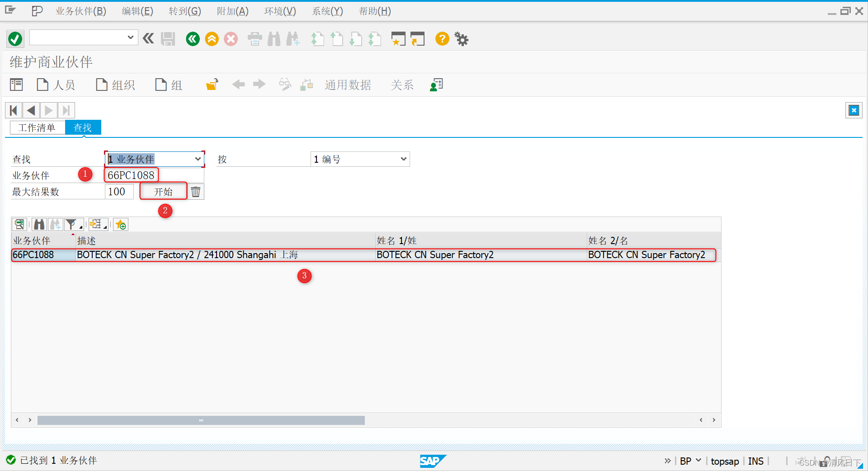Open the 编辑(E) menu

click(x=137, y=11)
